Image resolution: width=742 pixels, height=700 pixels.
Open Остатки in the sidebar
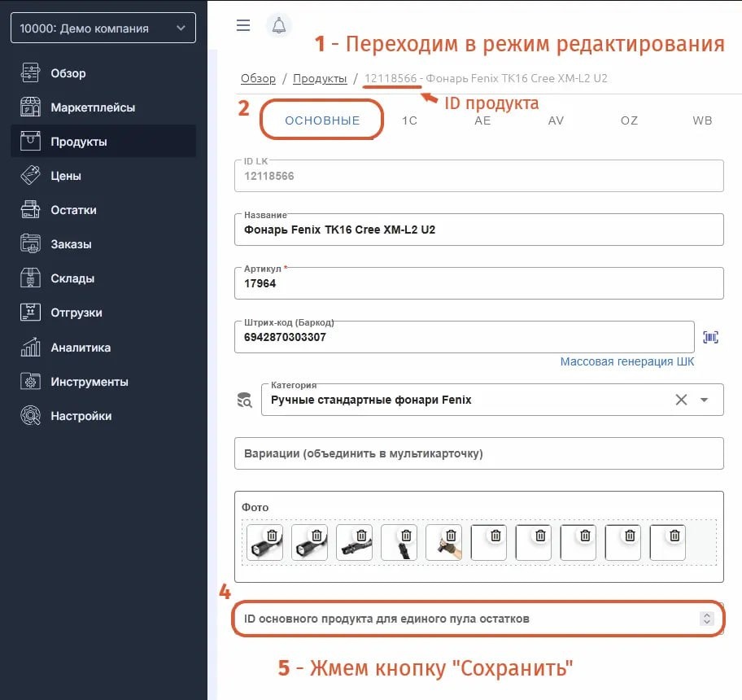coord(103,210)
